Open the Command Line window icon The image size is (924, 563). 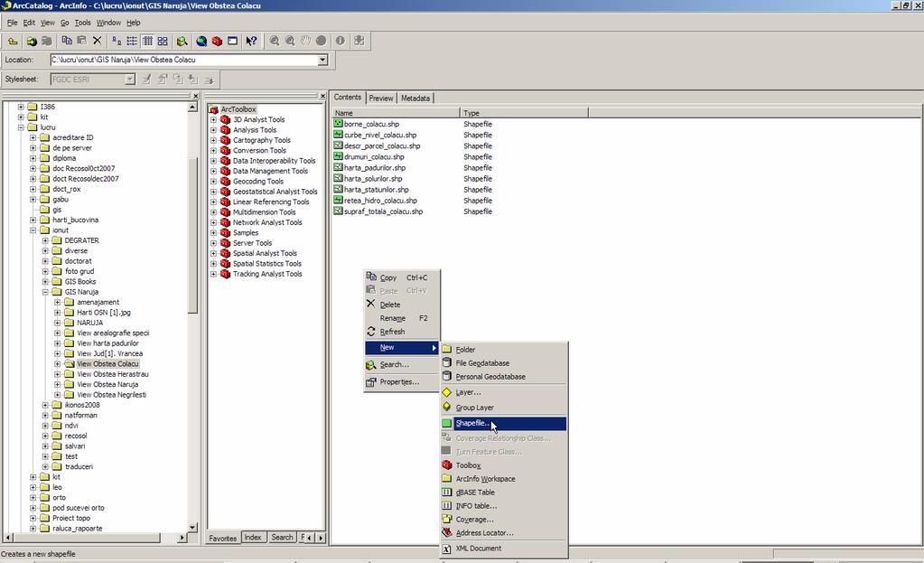tap(233, 41)
